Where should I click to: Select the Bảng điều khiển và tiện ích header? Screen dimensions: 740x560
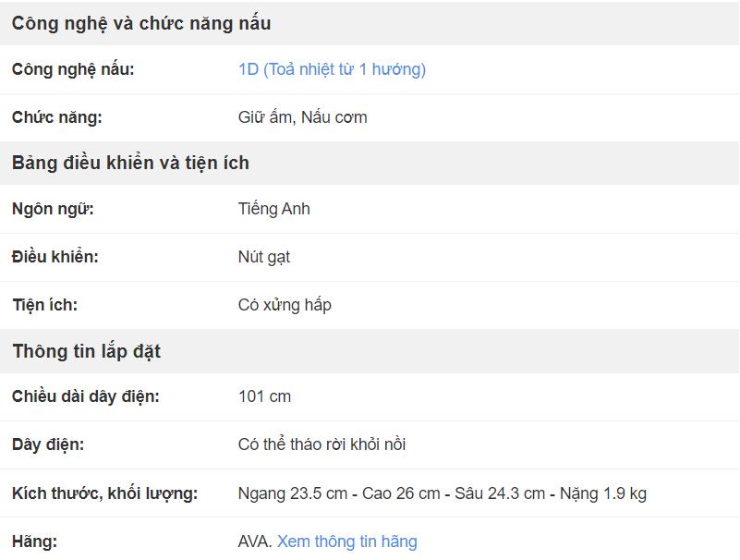click(130, 163)
